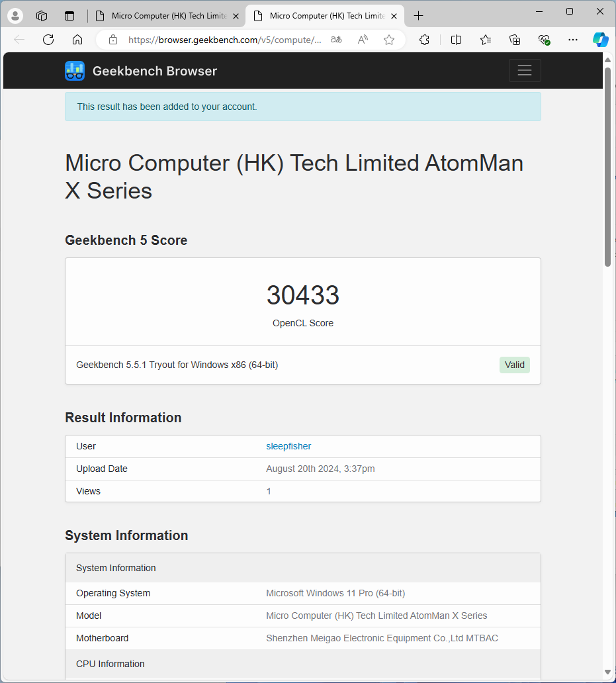
Task: Close the first Micro Computer tab
Action: tap(236, 16)
